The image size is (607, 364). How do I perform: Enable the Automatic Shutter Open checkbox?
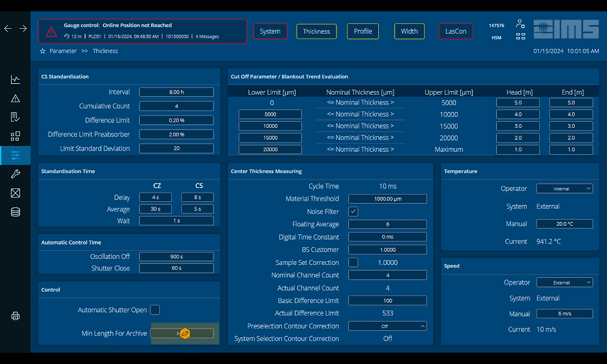coord(155,310)
